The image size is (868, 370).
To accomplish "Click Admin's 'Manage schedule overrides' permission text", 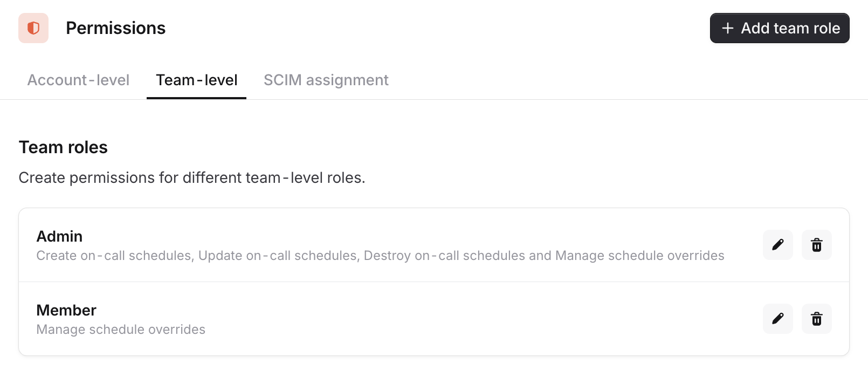I will point(639,256).
